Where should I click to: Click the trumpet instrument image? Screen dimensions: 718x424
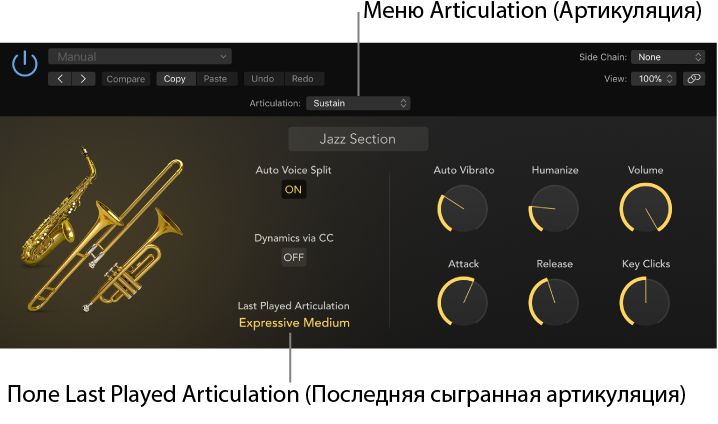[135, 263]
